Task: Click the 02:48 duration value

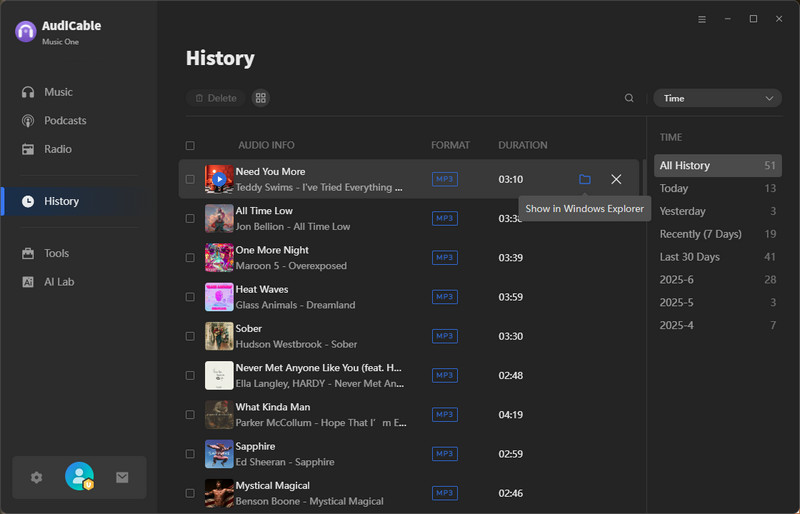Action: pyautogui.click(x=511, y=376)
